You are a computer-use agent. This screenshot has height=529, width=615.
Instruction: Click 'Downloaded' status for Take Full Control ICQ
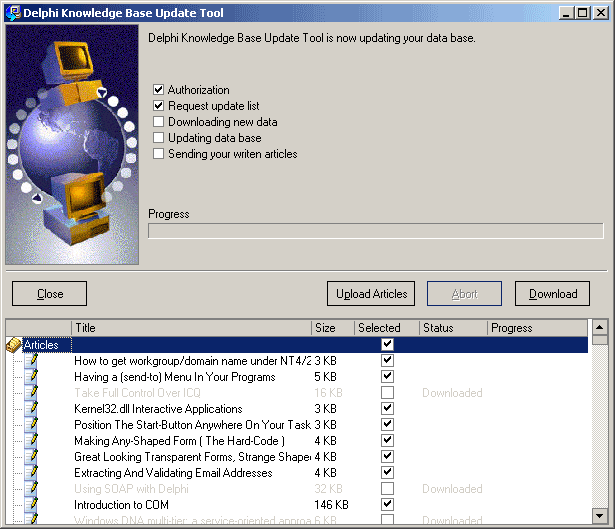pyautogui.click(x=452, y=393)
